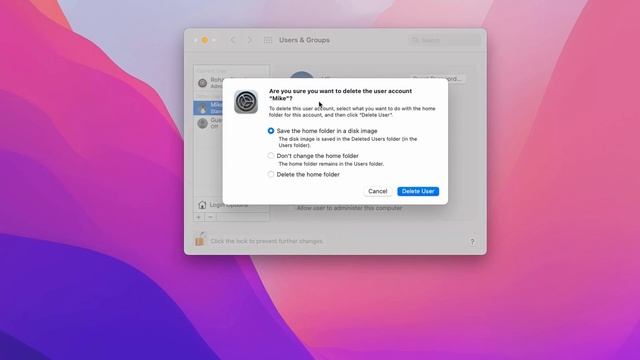Click the forward arrow in Users & Groups
This screenshot has height=360, width=640.
[x=250, y=40]
